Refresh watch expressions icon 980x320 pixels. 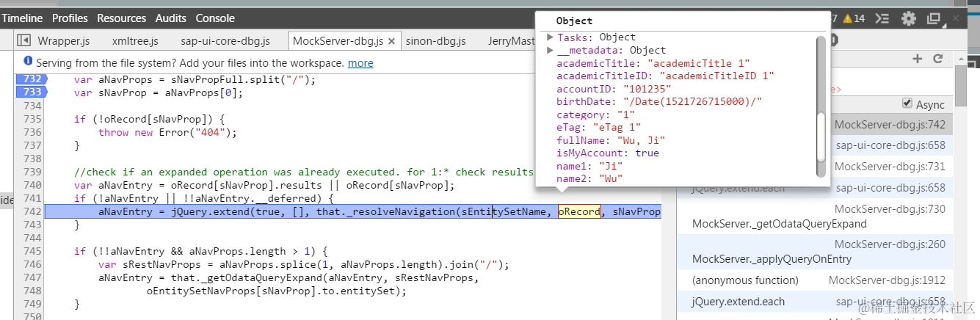pyautogui.click(x=937, y=59)
